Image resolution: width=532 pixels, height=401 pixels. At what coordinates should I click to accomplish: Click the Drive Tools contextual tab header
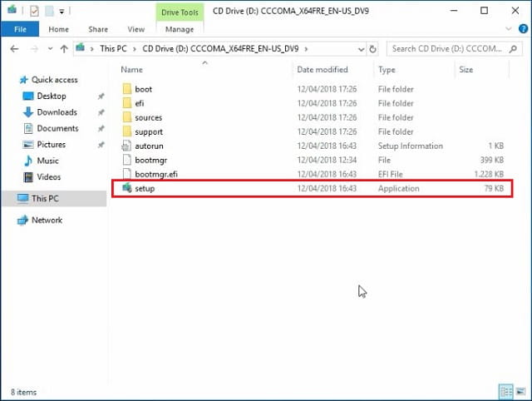pos(180,12)
